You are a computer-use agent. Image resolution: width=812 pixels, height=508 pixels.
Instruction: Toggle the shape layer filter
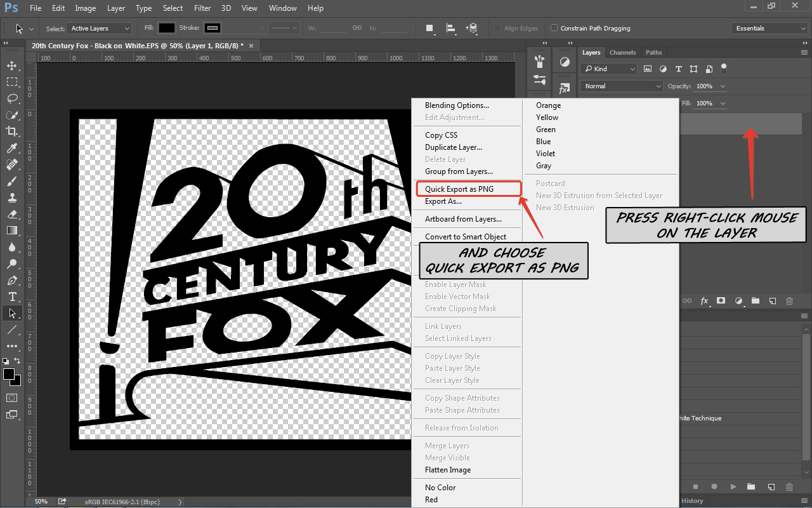(x=693, y=69)
